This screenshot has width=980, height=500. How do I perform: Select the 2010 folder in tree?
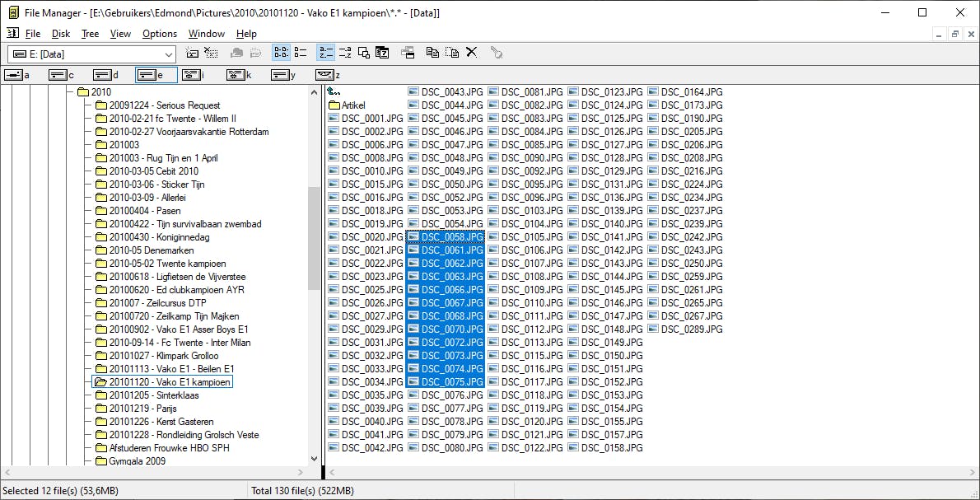click(94, 92)
